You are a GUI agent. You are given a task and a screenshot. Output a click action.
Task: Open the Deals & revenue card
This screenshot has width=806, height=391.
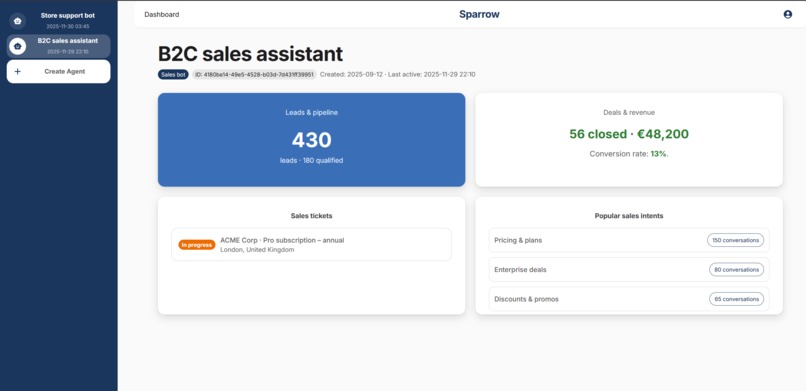[629, 140]
